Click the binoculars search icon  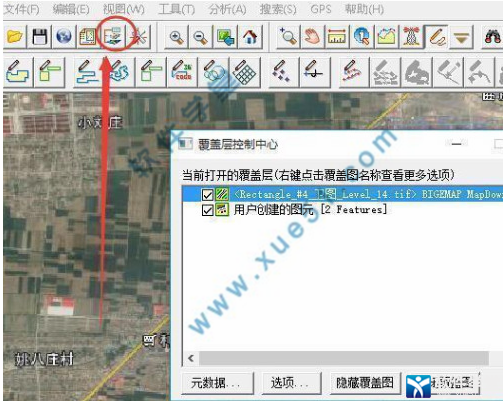(492, 36)
